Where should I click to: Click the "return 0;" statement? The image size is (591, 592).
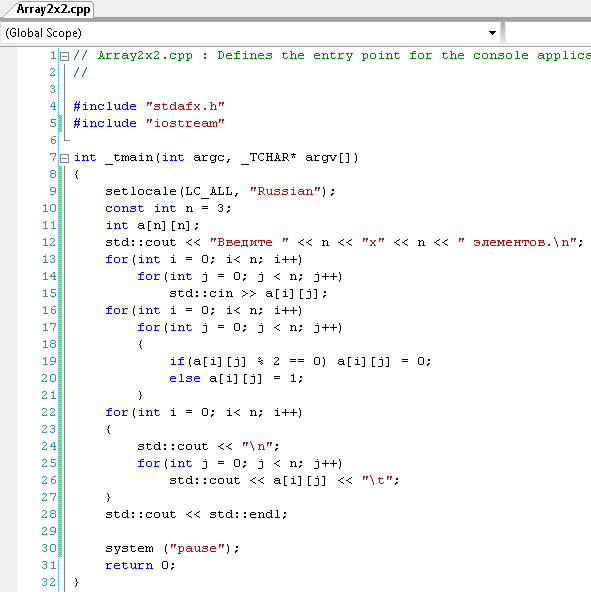(140, 565)
